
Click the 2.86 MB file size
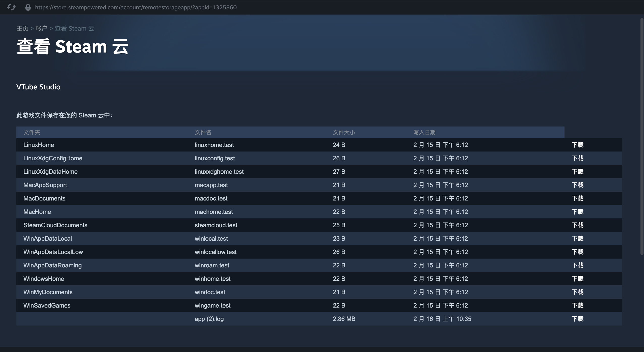344,319
